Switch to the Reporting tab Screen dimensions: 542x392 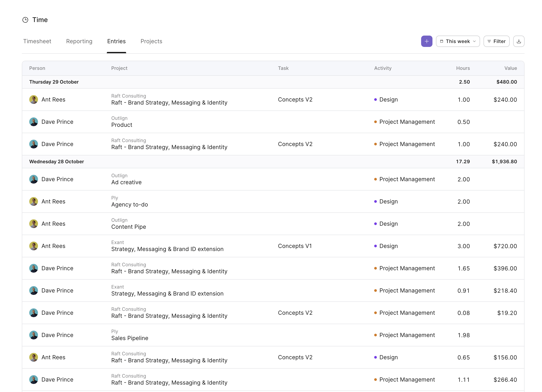point(79,41)
